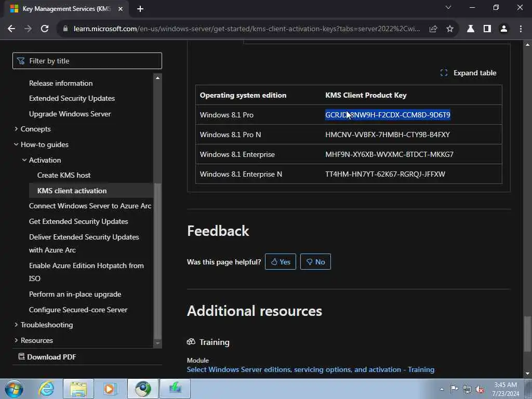Click Windows 8.1 Pro N key HMCNV-VVBFX
The width and height of the screenshot is (532, 399).
pyautogui.click(x=388, y=135)
